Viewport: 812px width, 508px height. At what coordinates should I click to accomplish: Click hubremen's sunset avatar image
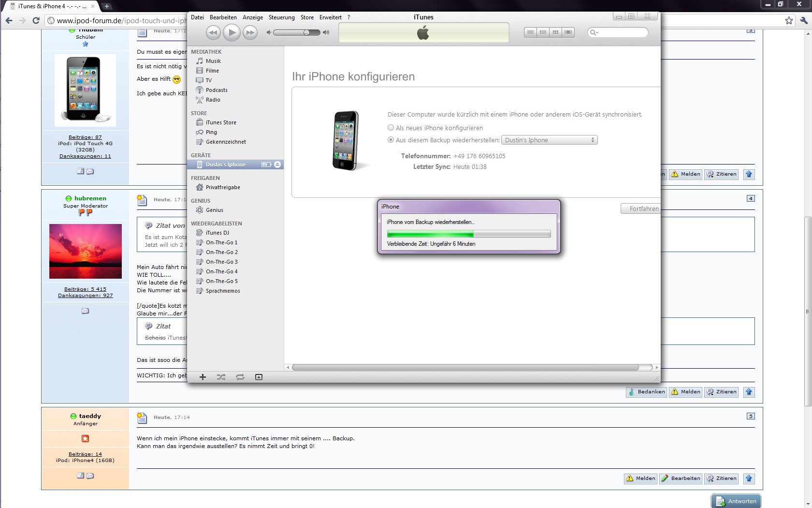pyautogui.click(x=86, y=251)
